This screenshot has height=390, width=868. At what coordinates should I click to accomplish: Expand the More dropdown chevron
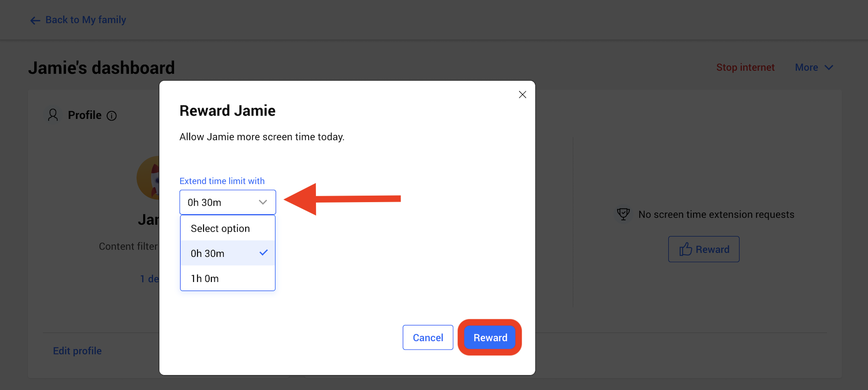829,68
